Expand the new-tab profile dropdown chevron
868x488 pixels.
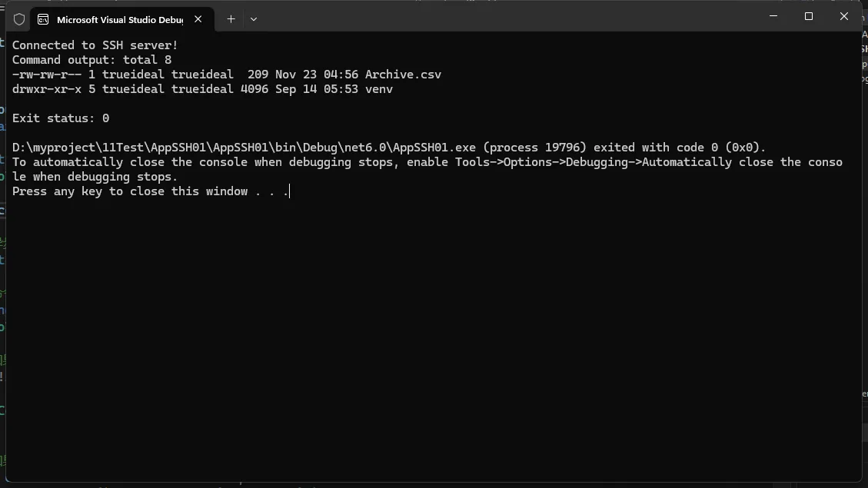(254, 19)
